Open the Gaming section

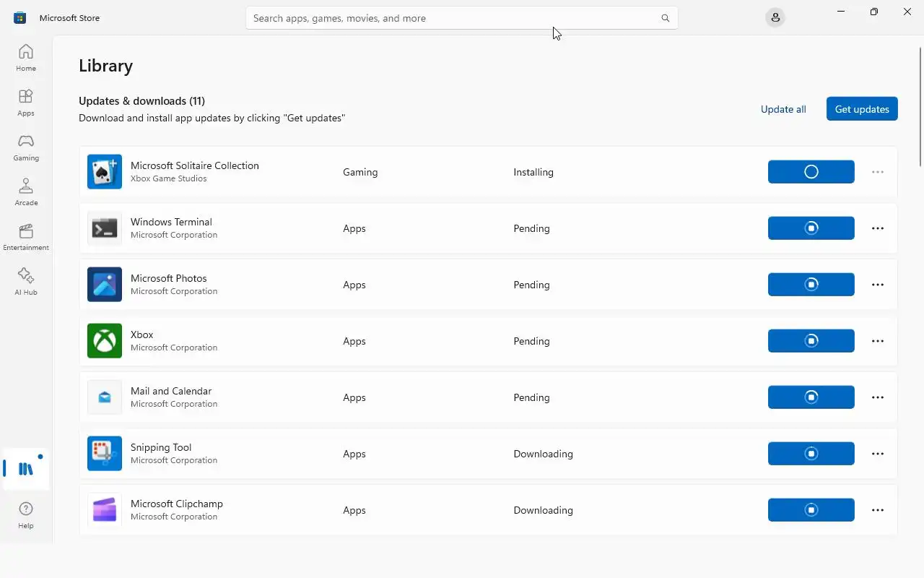pyautogui.click(x=26, y=147)
